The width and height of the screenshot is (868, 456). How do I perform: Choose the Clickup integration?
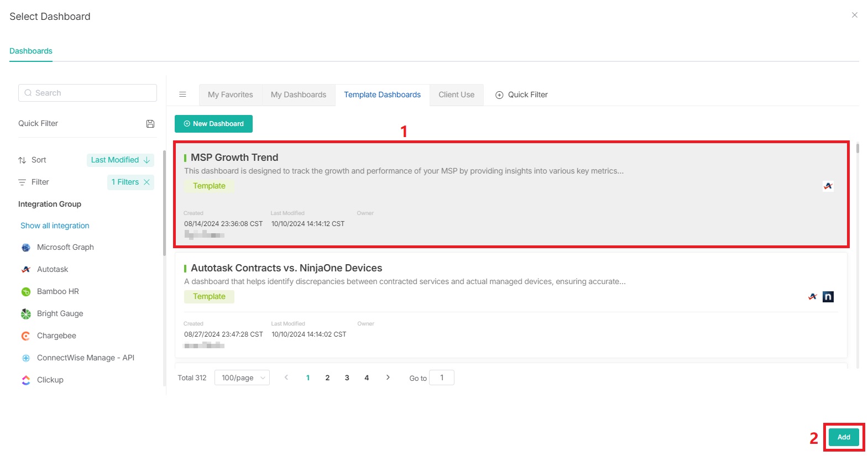(50, 380)
